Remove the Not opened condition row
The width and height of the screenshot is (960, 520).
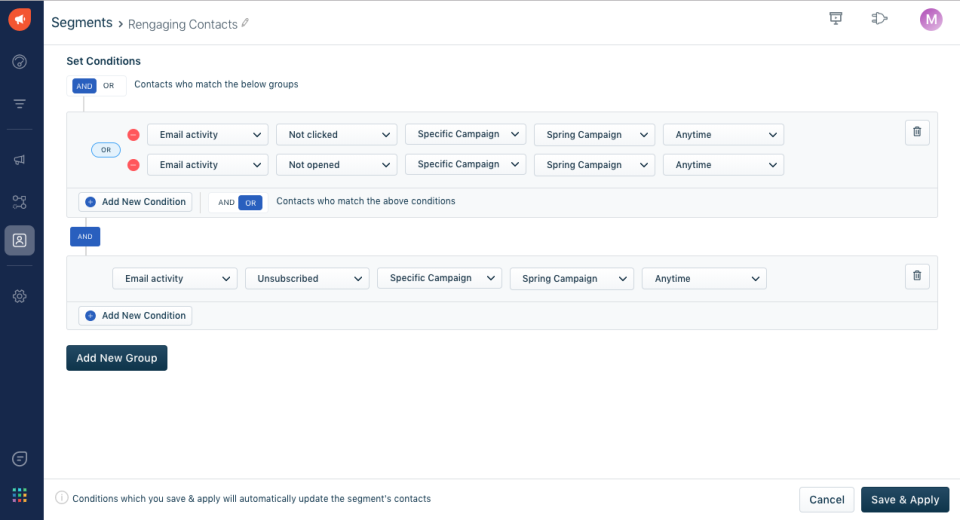click(x=133, y=165)
